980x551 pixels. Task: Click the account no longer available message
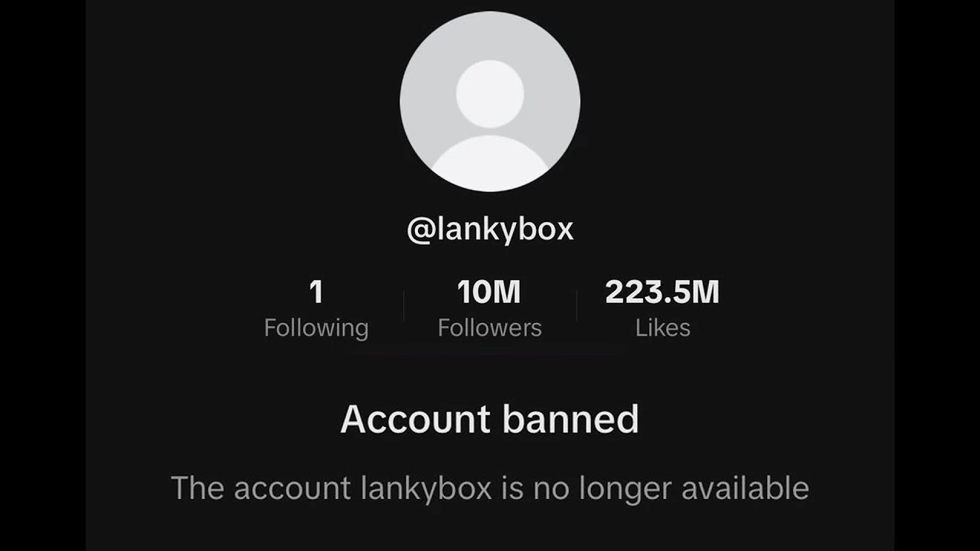pos(490,487)
